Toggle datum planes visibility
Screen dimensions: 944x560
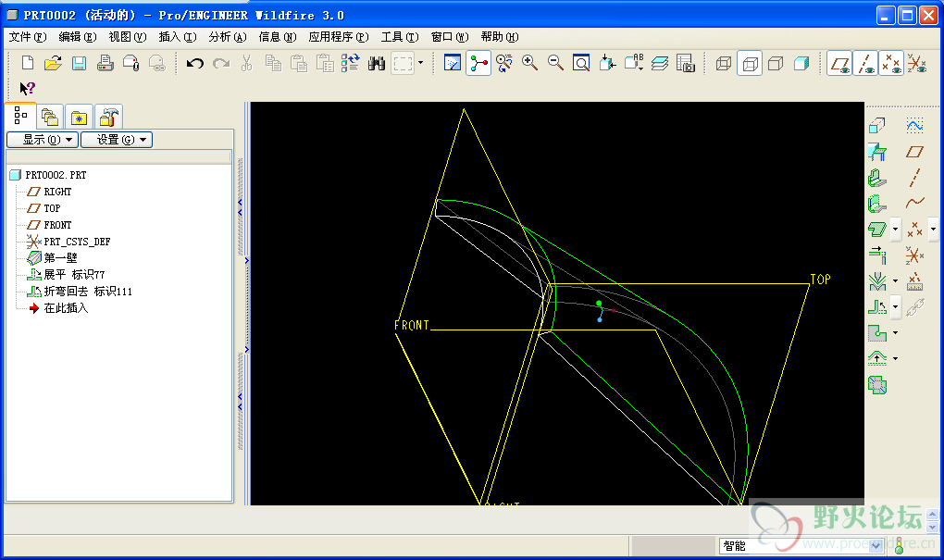pyautogui.click(x=839, y=63)
